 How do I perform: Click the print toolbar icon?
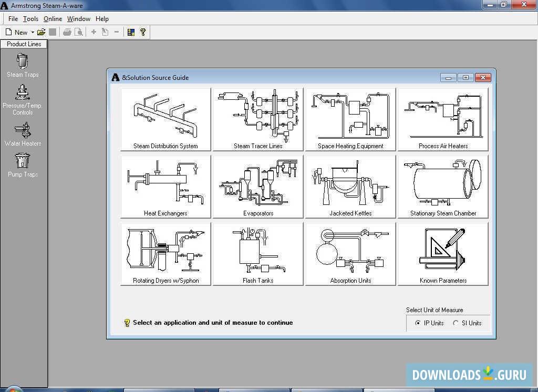click(x=67, y=32)
